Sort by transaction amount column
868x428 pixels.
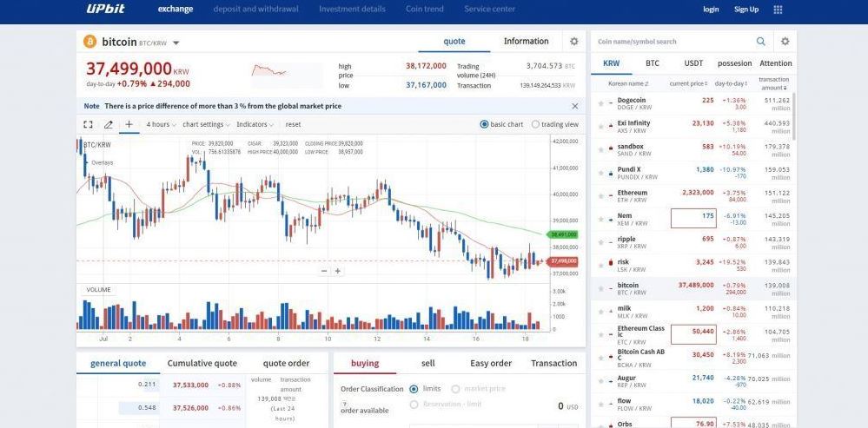[x=773, y=83]
